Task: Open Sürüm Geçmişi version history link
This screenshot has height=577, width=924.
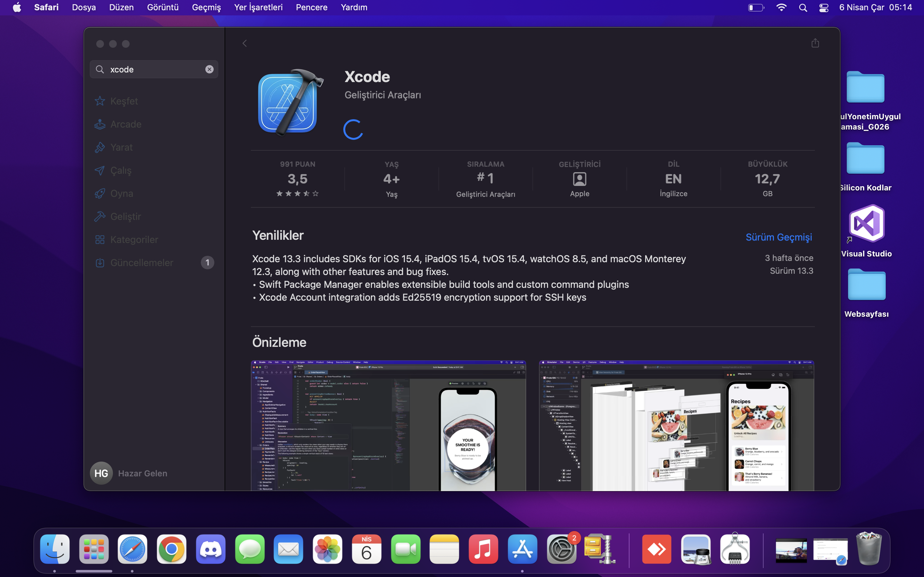Action: [x=779, y=237]
